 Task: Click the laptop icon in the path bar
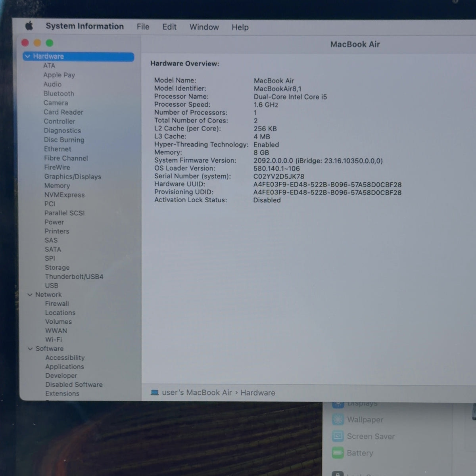[155, 392]
